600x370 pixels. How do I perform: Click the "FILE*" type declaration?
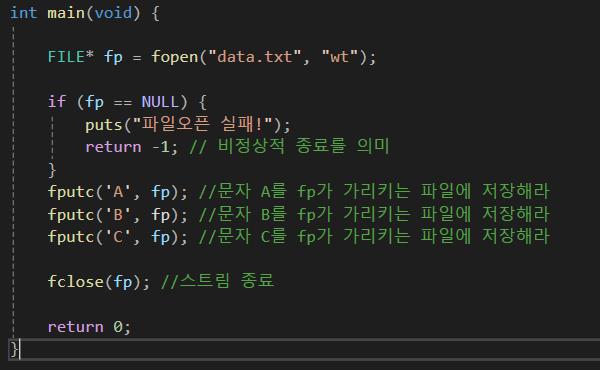point(70,57)
